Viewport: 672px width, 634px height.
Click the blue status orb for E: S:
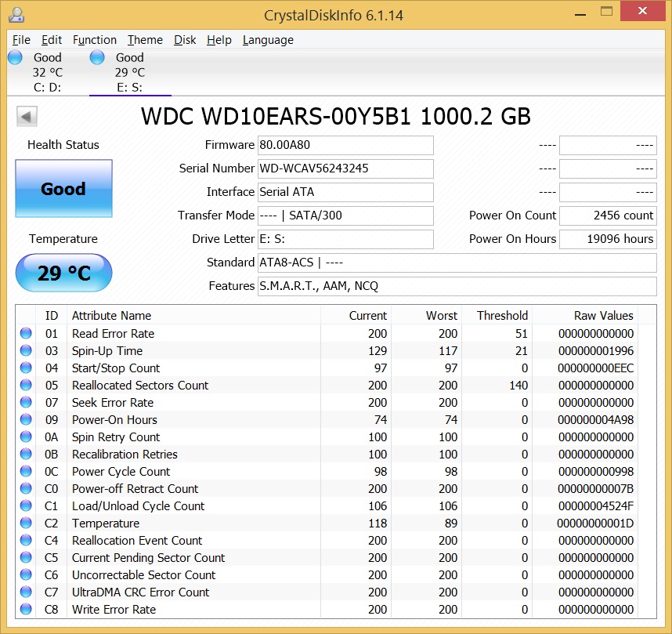pyautogui.click(x=97, y=57)
